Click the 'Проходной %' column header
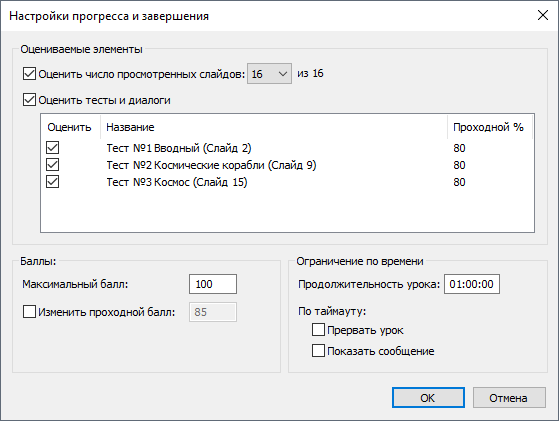This screenshot has width=559, height=421. [490, 127]
